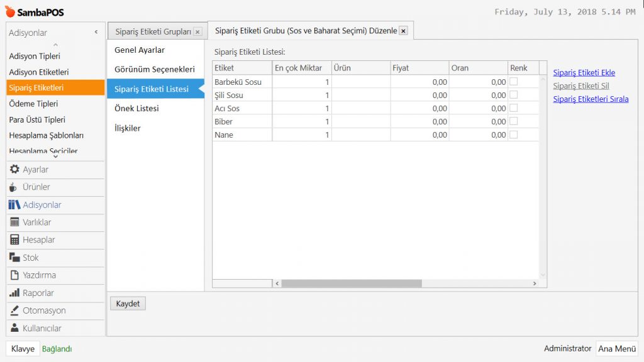Image resolution: width=644 pixels, height=362 pixels.
Task: Click the Stok icon in sidebar
Action: coord(14,258)
